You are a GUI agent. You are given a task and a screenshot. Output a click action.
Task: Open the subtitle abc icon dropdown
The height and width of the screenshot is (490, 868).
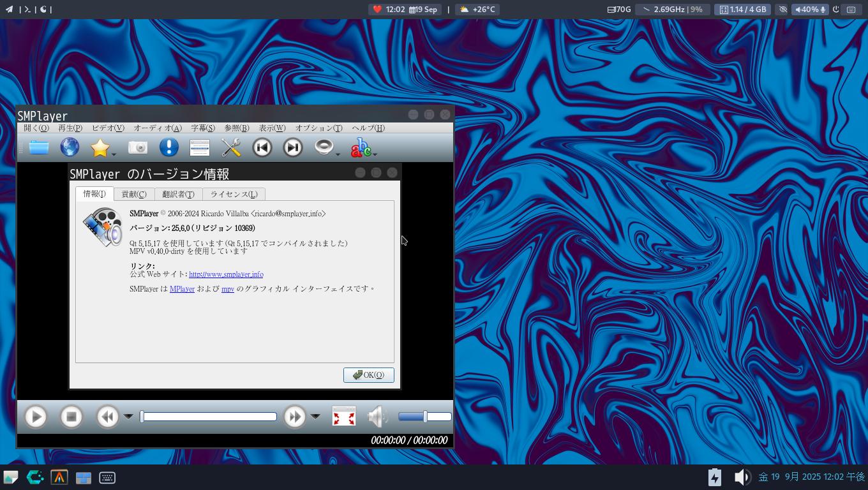coord(375,154)
